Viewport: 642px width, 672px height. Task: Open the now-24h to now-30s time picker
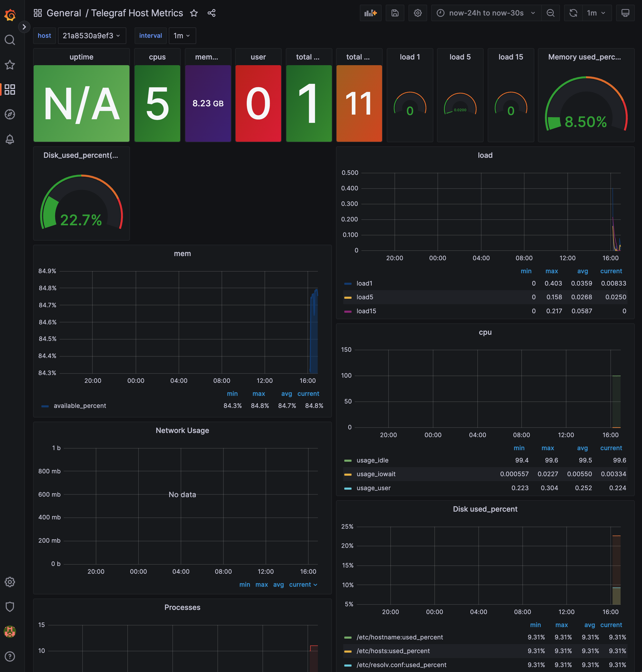tap(485, 13)
